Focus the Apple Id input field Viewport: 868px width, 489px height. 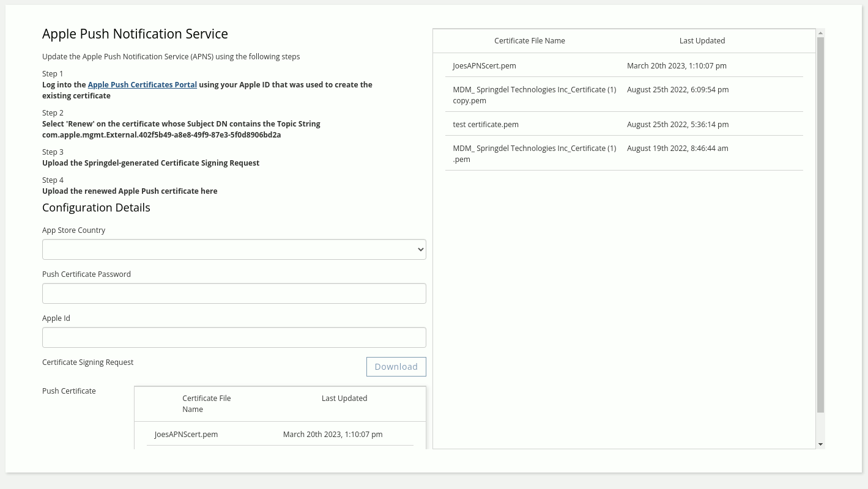234,337
